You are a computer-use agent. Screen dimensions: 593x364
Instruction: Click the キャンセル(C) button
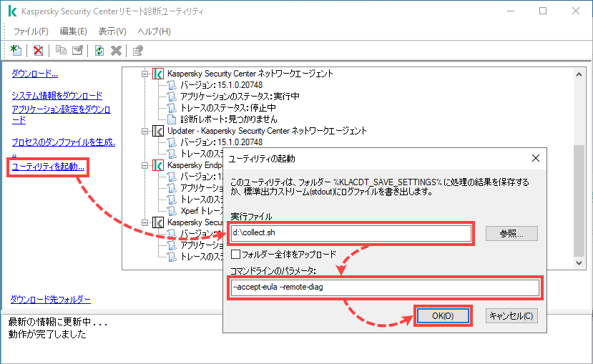[x=511, y=316]
